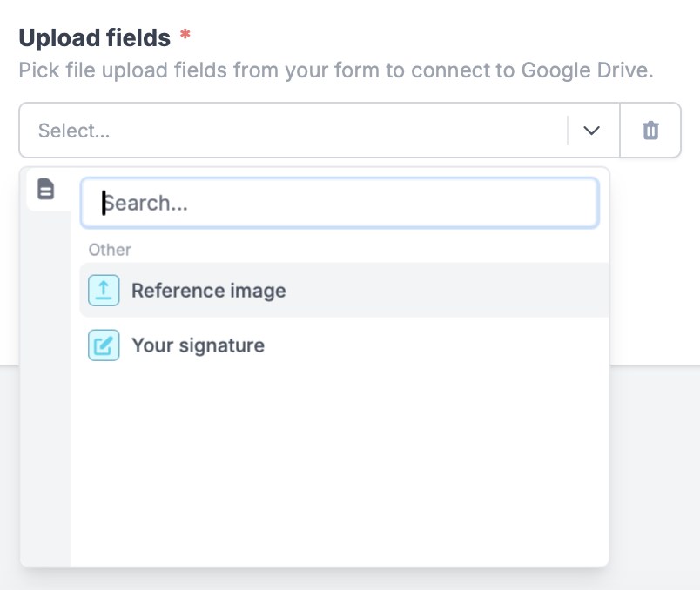
Task: Expand the dropdown using the chevron arrow
Action: coord(591,130)
